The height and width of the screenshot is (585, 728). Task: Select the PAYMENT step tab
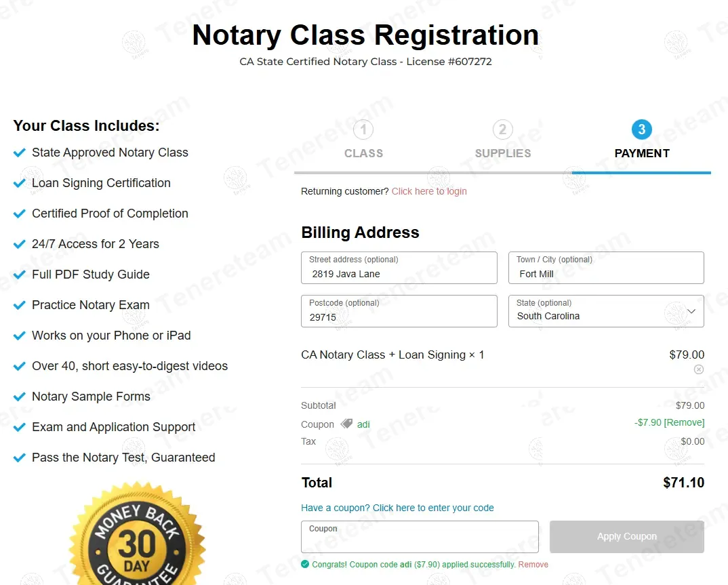click(x=641, y=153)
